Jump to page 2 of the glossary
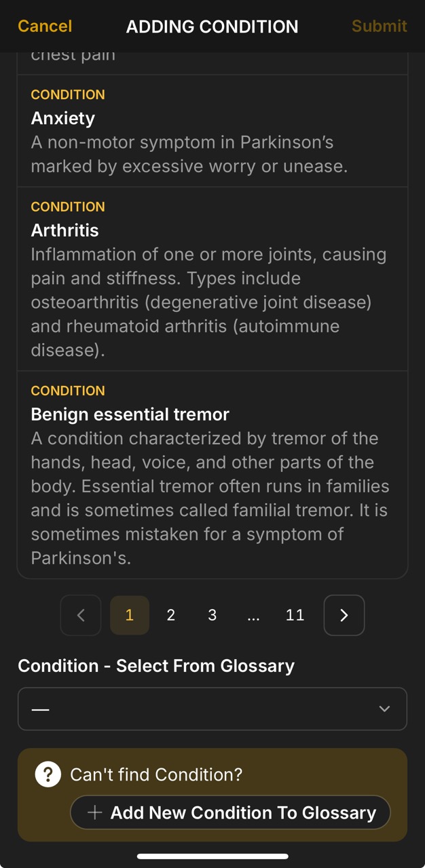Screen dimensions: 425x868 (170, 615)
